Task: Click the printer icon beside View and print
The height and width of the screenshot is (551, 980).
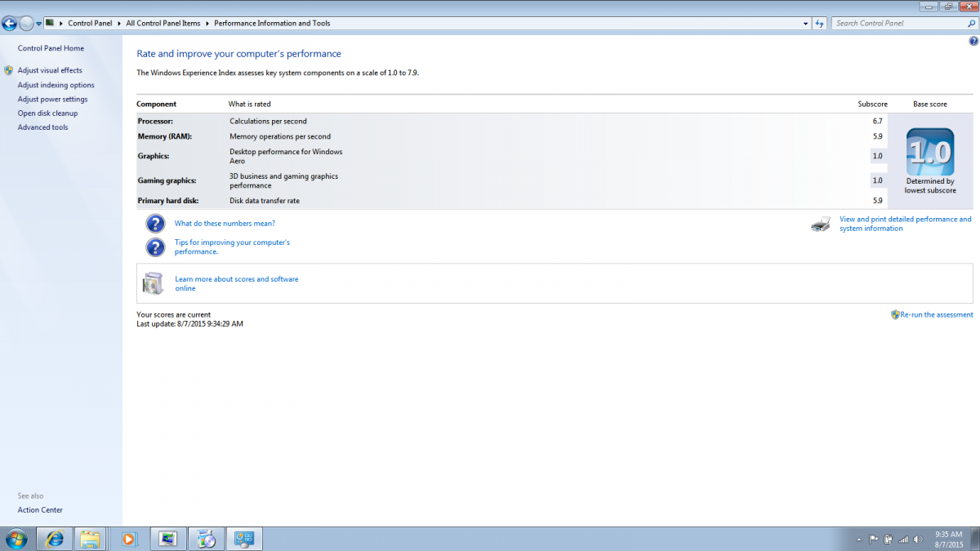Action: tap(821, 224)
